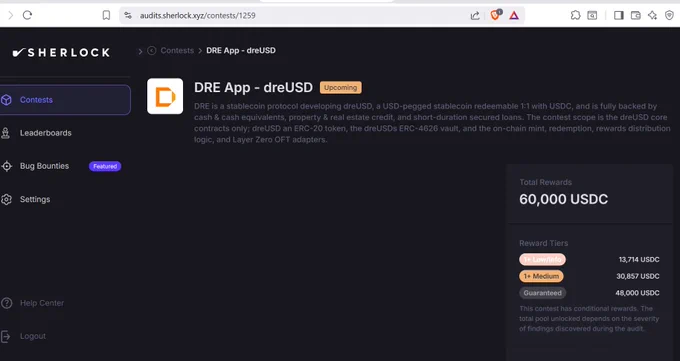Open Contests in the sidebar

(x=65, y=100)
